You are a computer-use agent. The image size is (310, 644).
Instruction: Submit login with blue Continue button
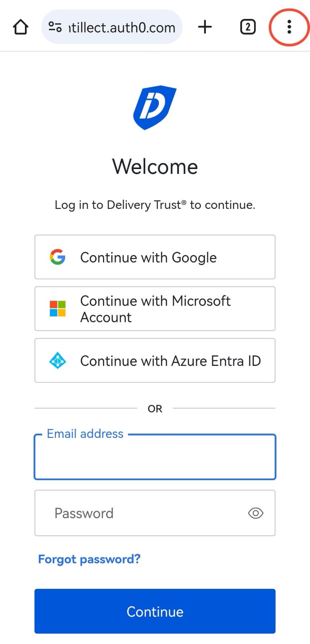coord(155,611)
